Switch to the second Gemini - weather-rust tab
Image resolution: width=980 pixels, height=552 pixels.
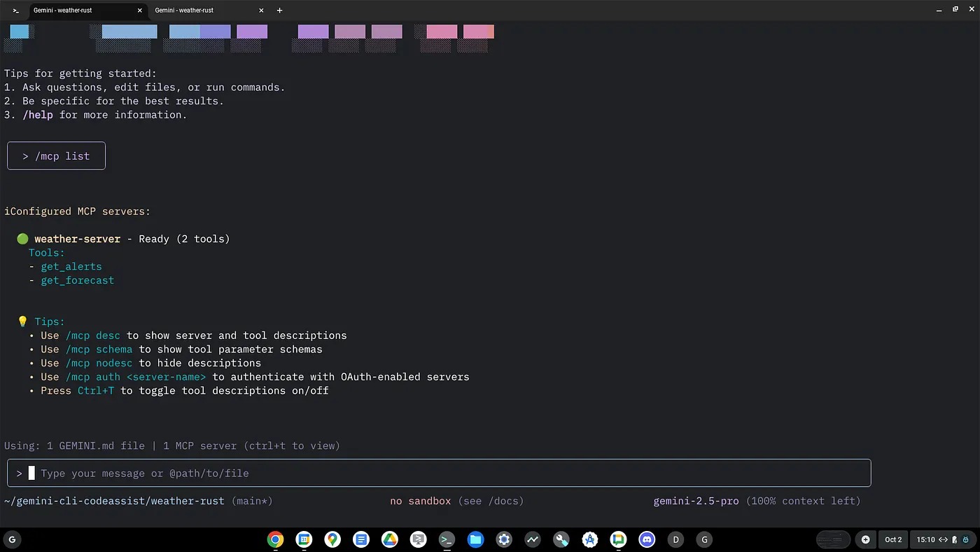pos(203,11)
